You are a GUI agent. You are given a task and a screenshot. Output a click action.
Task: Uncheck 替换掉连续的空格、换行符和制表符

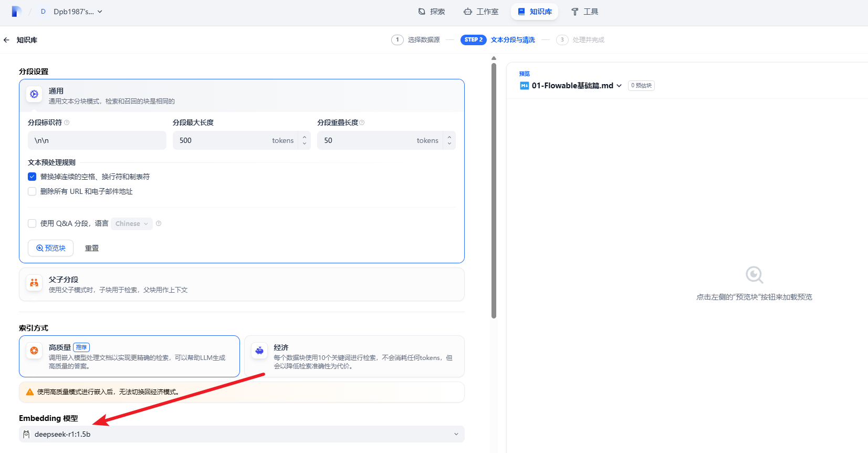(32, 177)
